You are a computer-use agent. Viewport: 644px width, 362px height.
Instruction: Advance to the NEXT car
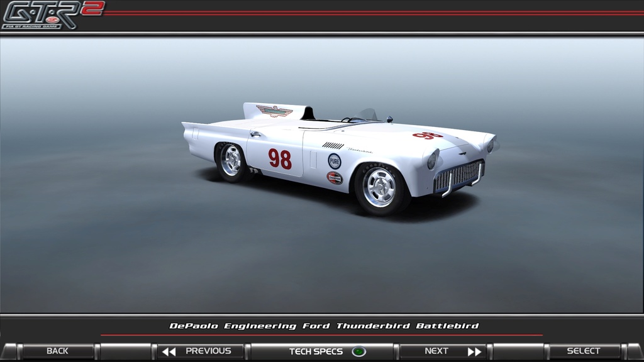tap(443, 351)
